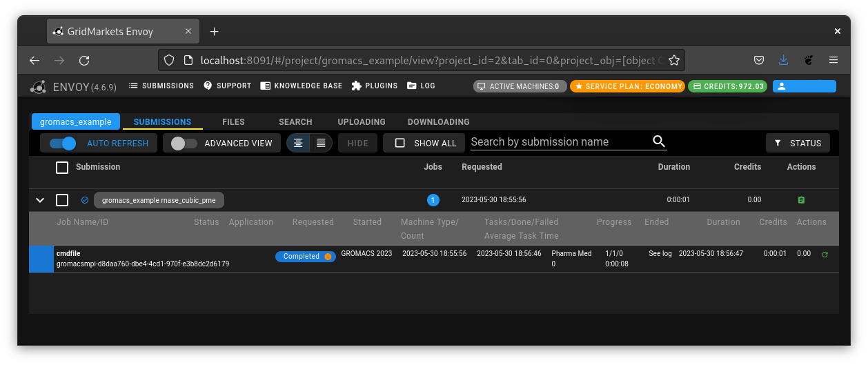Click the Duration header in submission table

pos(674,167)
